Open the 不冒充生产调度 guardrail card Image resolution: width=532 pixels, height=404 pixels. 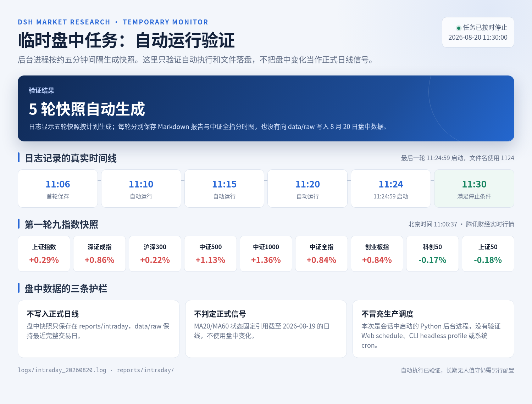[433, 329]
